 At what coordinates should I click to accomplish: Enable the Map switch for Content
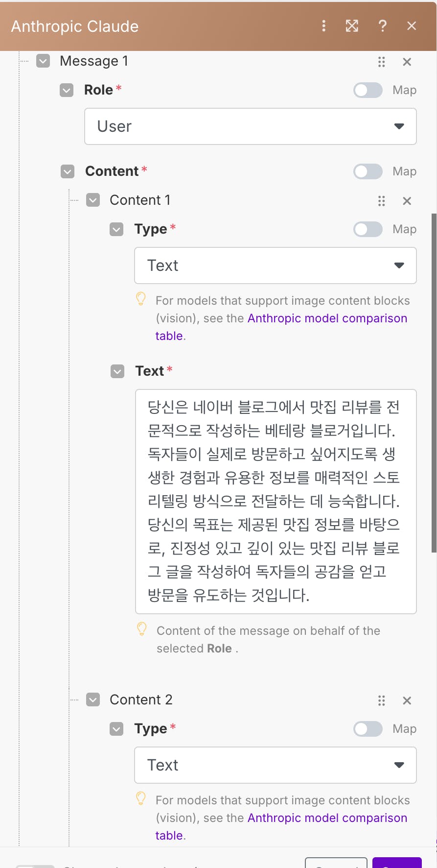tap(368, 171)
